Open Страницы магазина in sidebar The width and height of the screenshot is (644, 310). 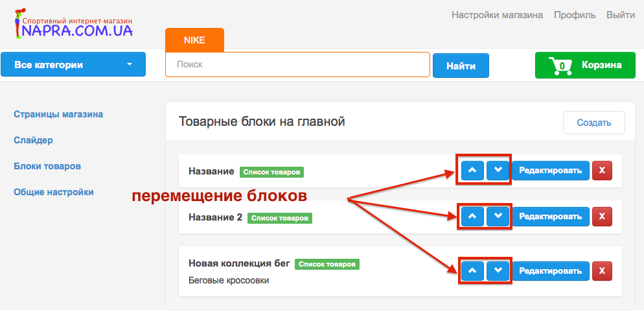(x=58, y=114)
